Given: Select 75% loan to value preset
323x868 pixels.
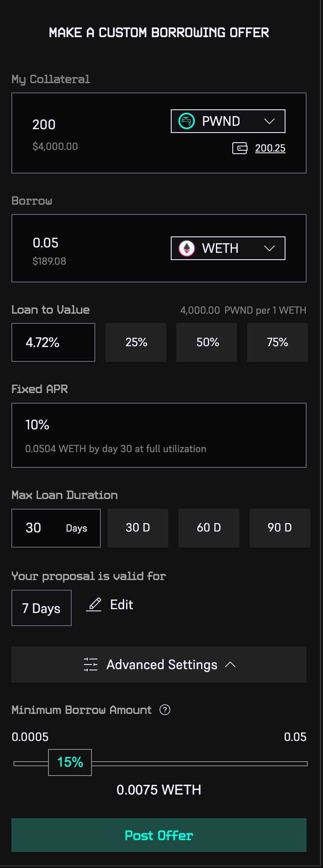Looking at the screenshot, I should tap(277, 342).
